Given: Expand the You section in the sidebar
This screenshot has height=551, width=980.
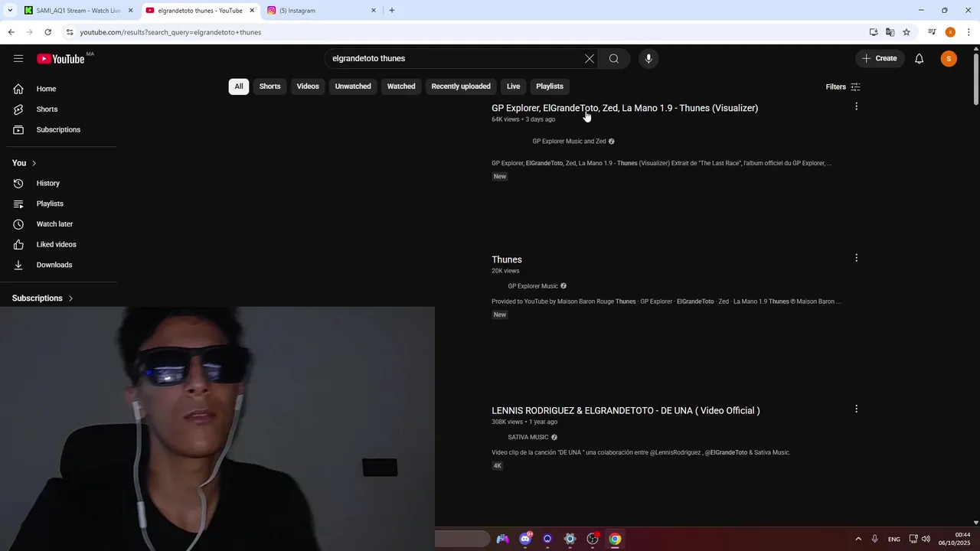Looking at the screenshot, I should point(24,163).
